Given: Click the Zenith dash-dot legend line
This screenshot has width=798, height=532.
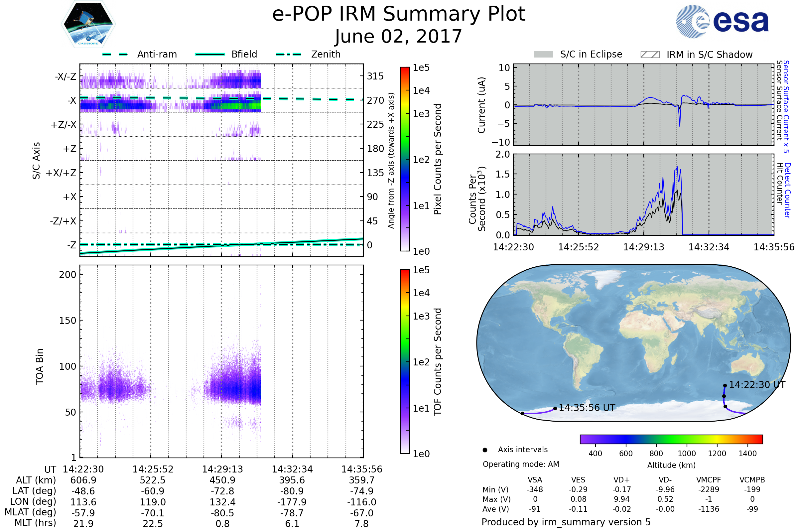Looking at the screenshot, I should coord(288,54).
